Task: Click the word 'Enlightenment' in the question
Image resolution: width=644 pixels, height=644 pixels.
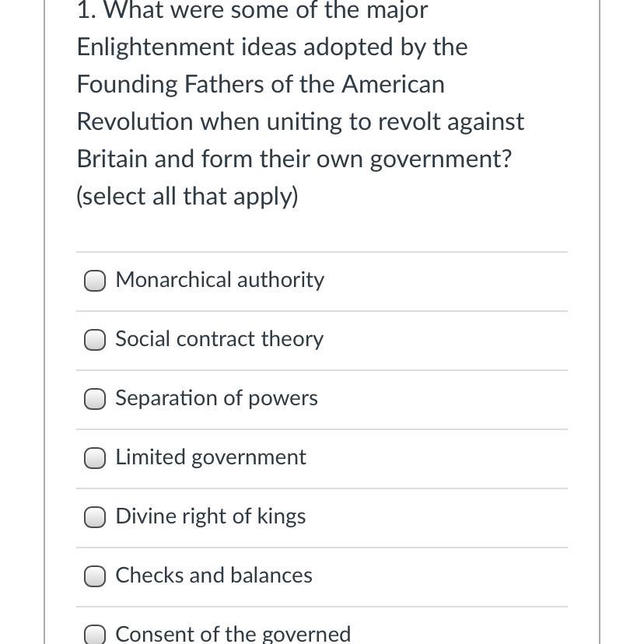Action: click(156, 47)
